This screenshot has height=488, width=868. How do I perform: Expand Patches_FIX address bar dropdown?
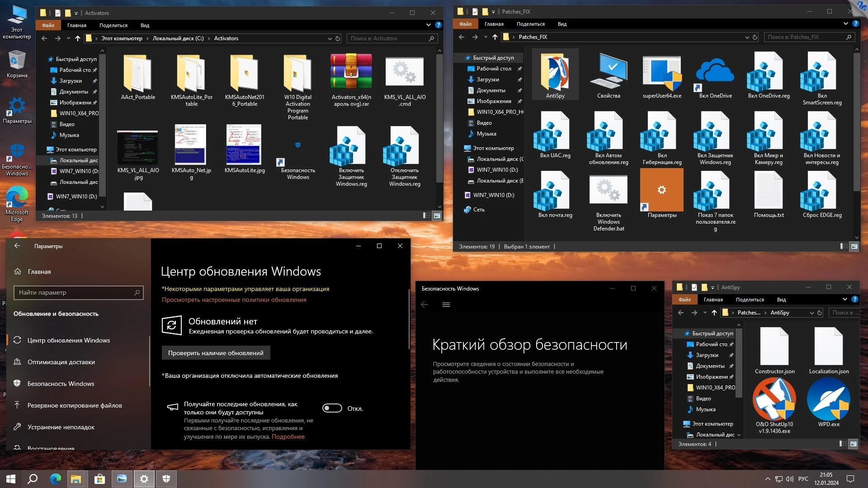pos(747,38)
